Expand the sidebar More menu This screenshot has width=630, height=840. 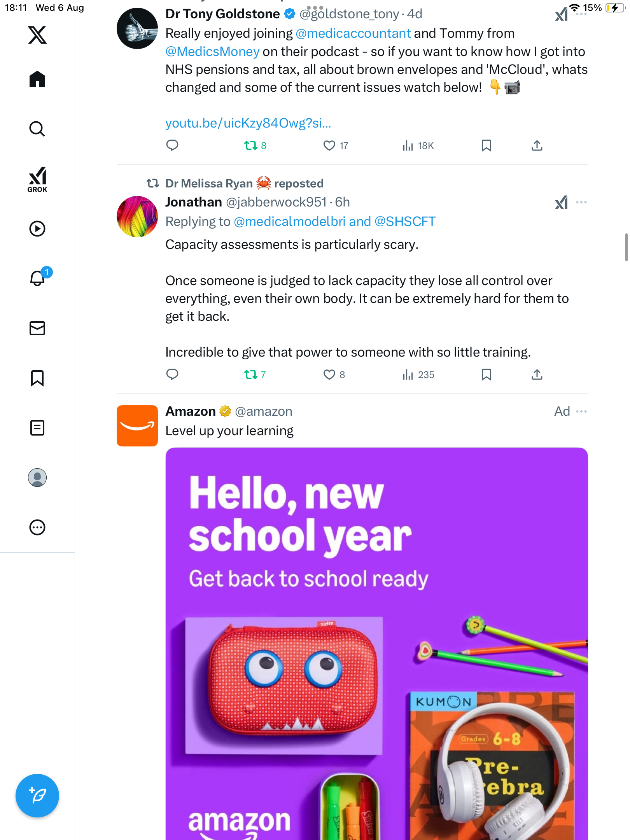[x=37, y=527]
